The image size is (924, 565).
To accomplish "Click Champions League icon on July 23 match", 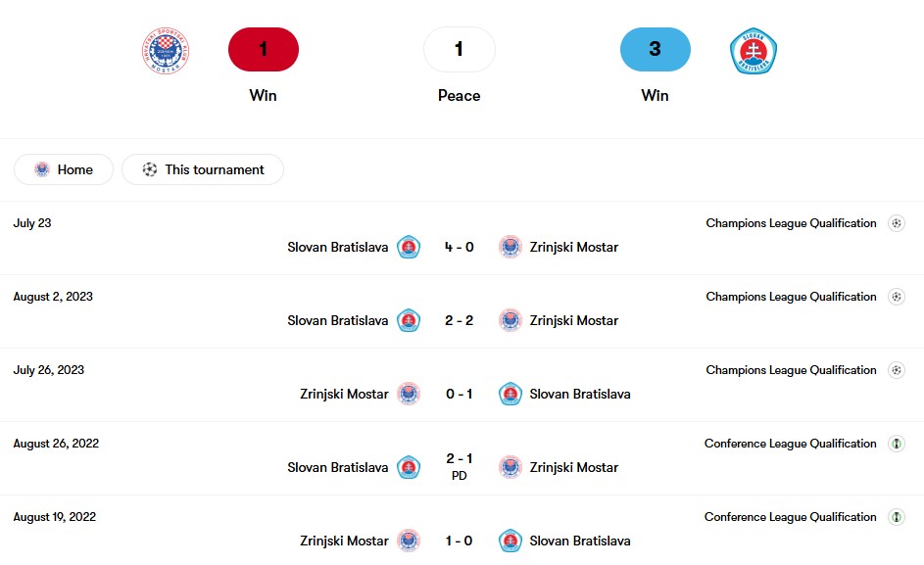I will click(x=897, y=223).
